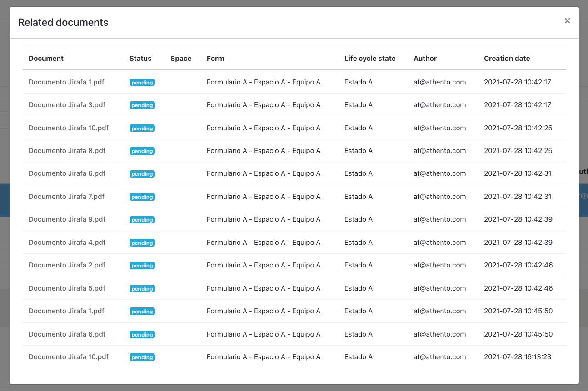Open Documento Jirafa 1.pdf created at 10:45:50

point(66,311)
